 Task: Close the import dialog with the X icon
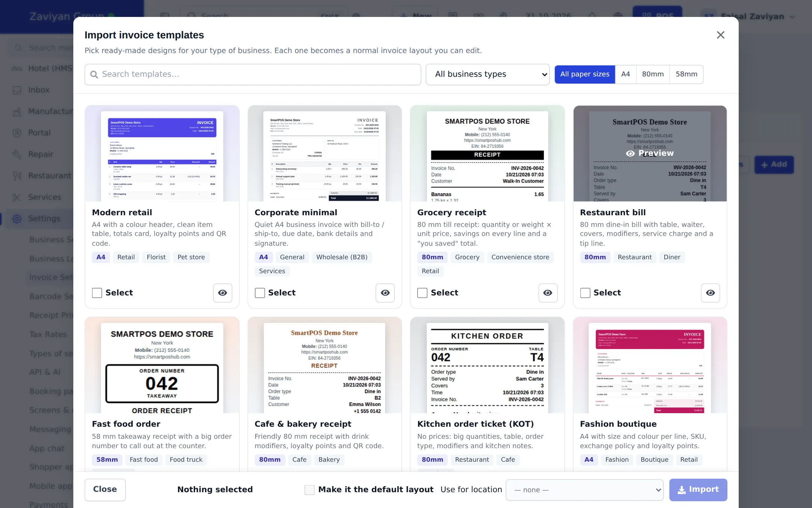click(x=721, y=35)
